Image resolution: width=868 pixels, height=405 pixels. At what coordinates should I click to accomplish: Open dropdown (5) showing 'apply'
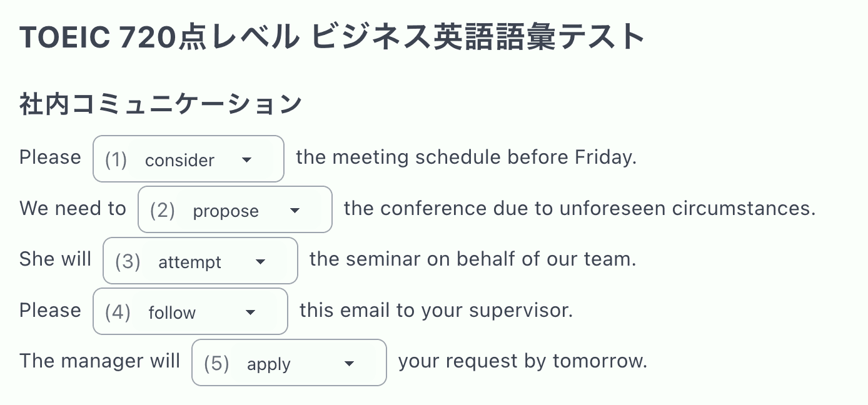pos(288,362)
